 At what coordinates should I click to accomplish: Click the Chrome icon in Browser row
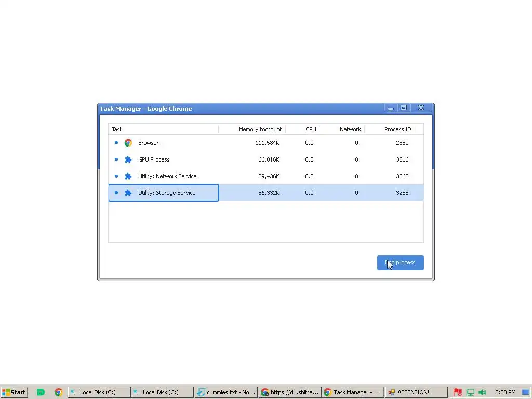128,143
